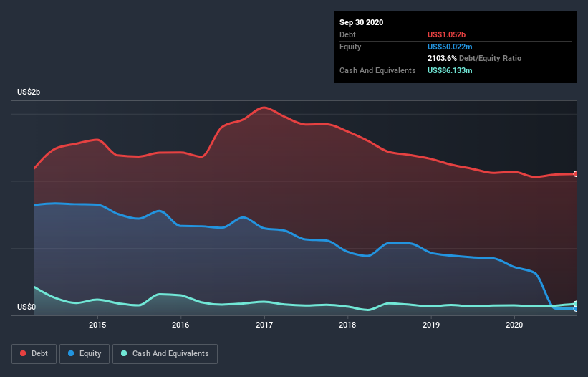The image size is (588, 377).
Task: Click the teal Cash endpoint marker
Action: click(576, 304)
